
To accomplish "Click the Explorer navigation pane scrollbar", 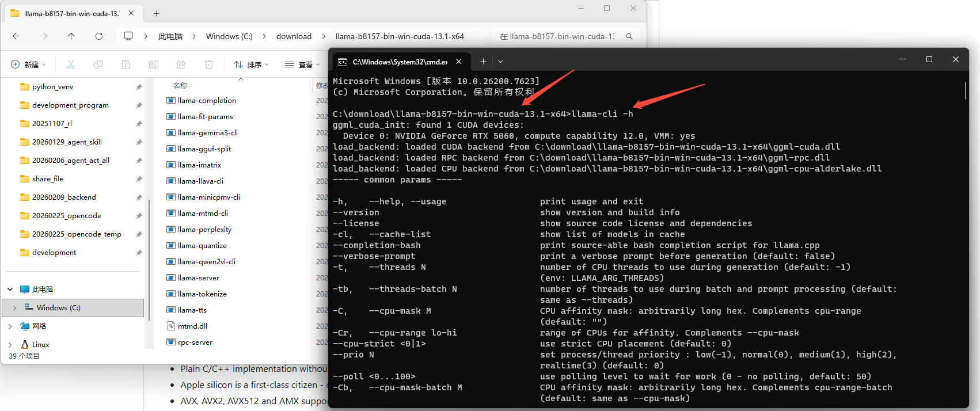I will [149, 259].
